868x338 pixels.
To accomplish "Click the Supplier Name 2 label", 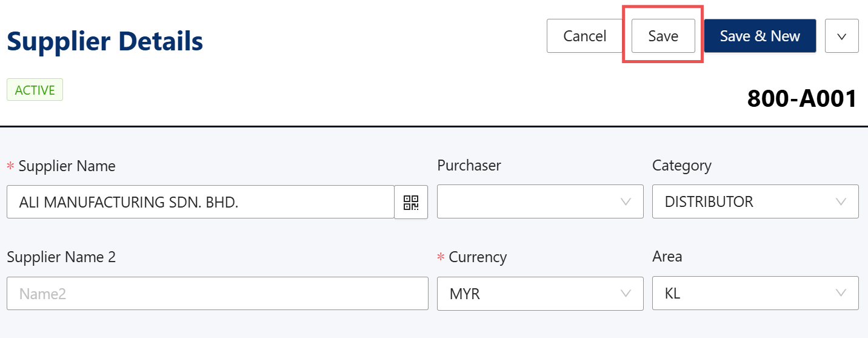I will coord(61,257).
